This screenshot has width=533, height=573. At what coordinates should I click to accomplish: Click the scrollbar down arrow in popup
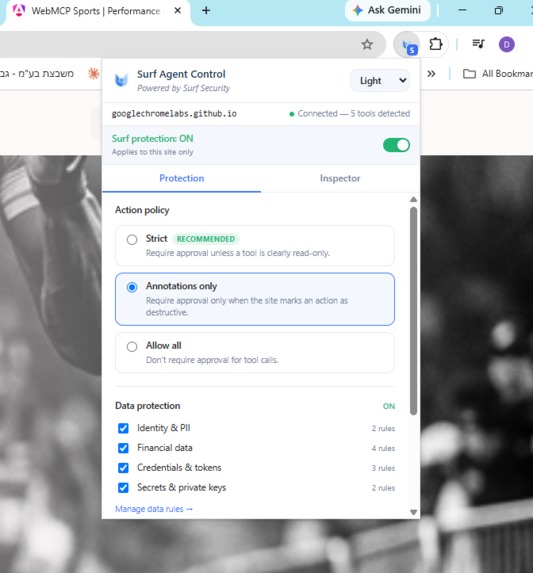[413, 512]
